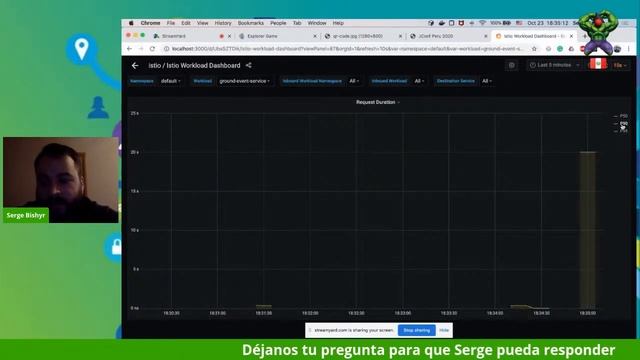The width and height of the screenshot is (640, 360).
Task: Open the Inbound Workload 'All' dropdown
Action: (419, 81)
